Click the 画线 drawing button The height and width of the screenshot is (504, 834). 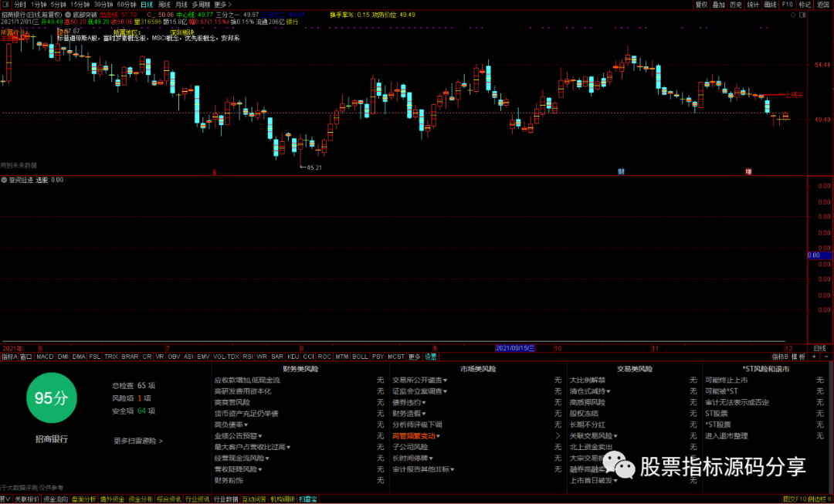click(770, 5)
